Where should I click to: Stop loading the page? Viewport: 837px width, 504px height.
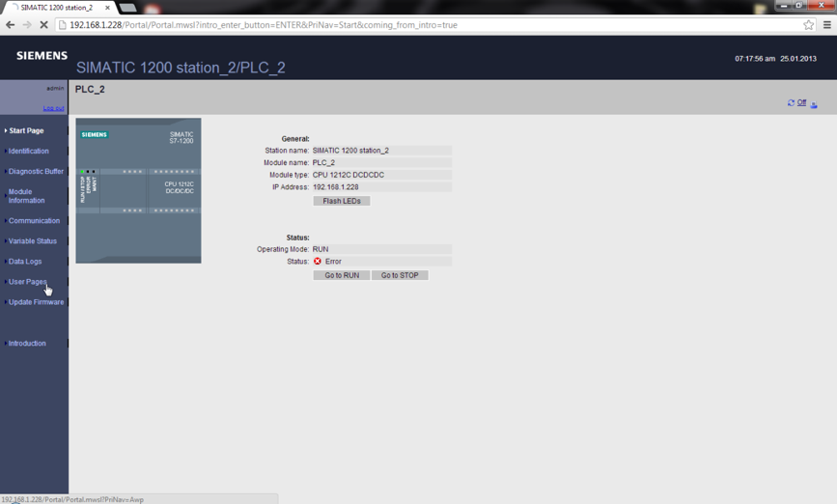click(44, 24)
